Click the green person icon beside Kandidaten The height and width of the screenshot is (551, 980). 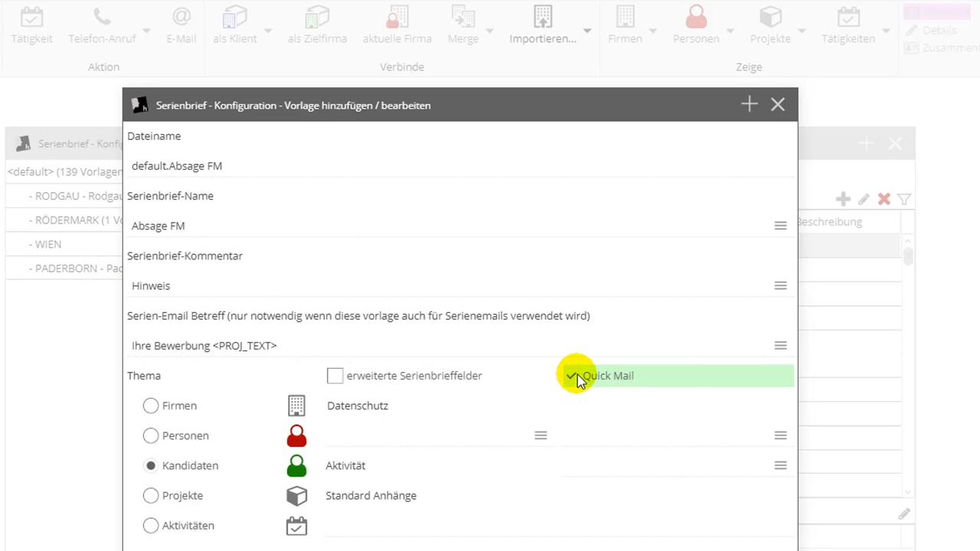coord(296,465)
